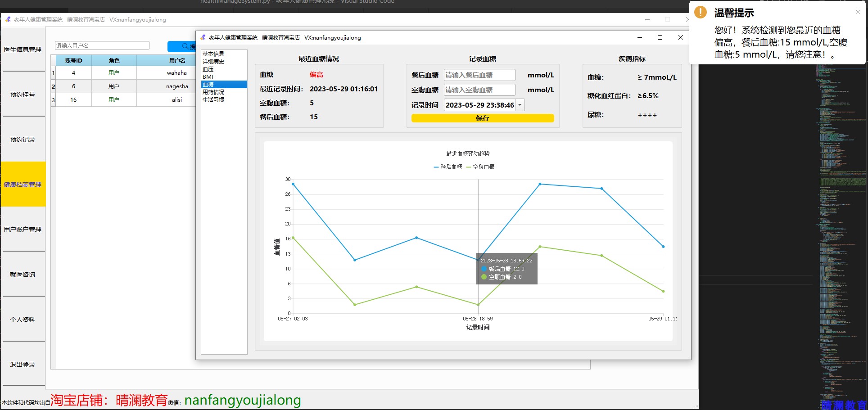Open 个人资料 in the sidebar

click(23, 320)
